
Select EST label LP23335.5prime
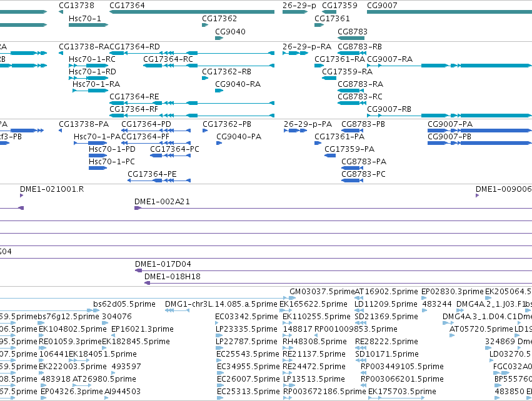(x=247, y=329)
